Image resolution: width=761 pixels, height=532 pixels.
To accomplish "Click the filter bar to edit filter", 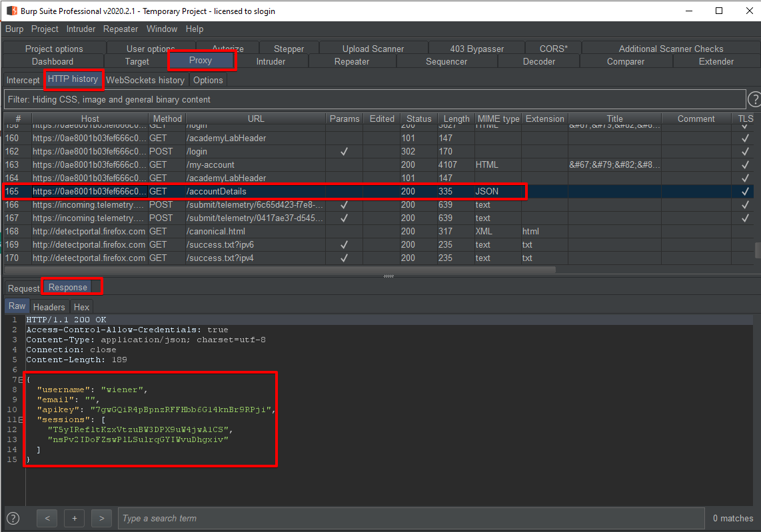I will pyautogui.click(x=375, y=99).
